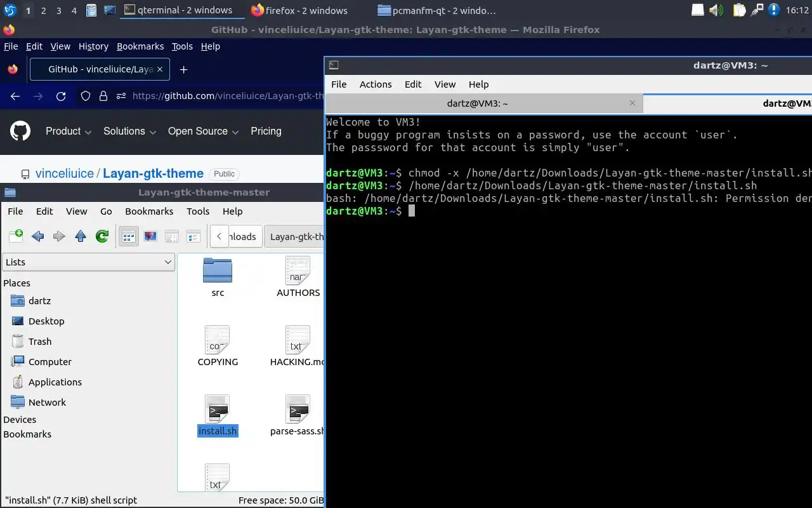
Task: Open dartz home folder in Places
Action: pos(39,300)
